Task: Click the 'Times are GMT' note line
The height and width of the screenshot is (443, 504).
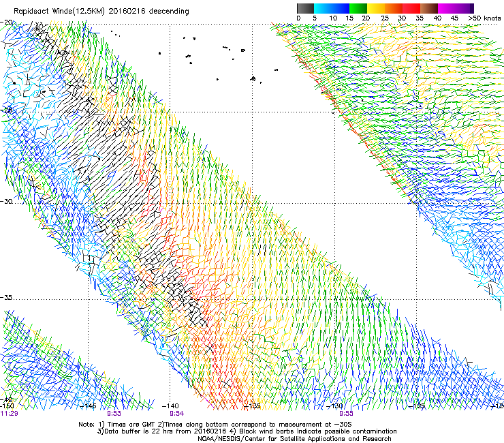Action: pyautogui.click(x=215, y=425)
